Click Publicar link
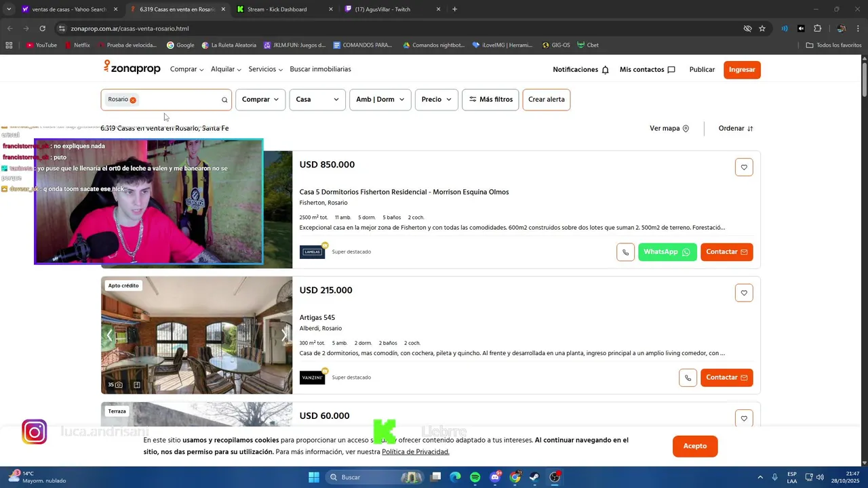 point(702,70)
